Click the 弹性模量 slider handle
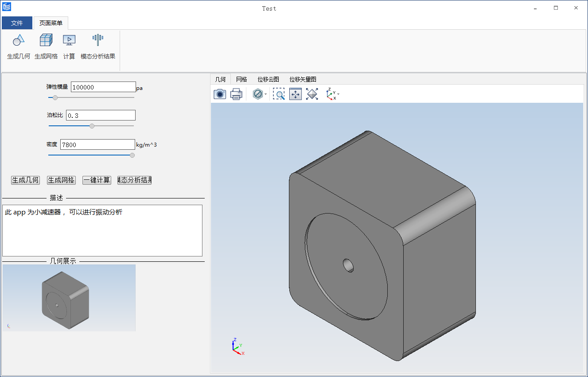 tap(55, 97)
